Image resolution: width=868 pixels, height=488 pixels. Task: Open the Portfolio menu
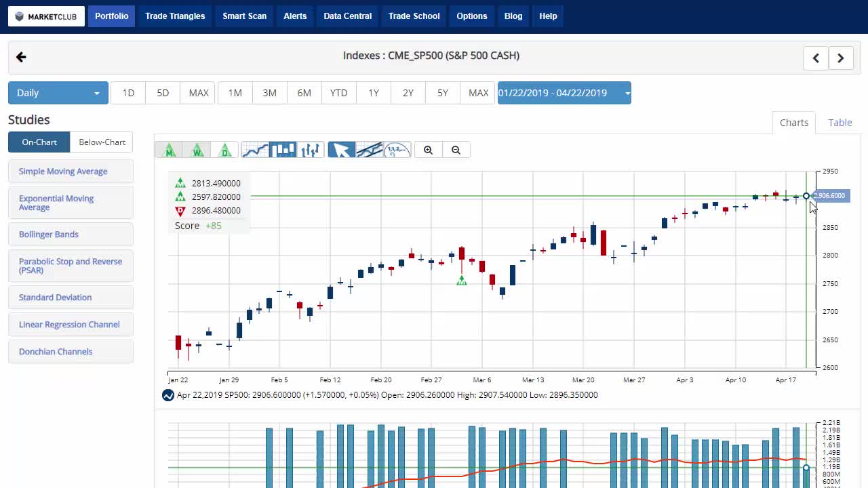click(x=111, y=16)
